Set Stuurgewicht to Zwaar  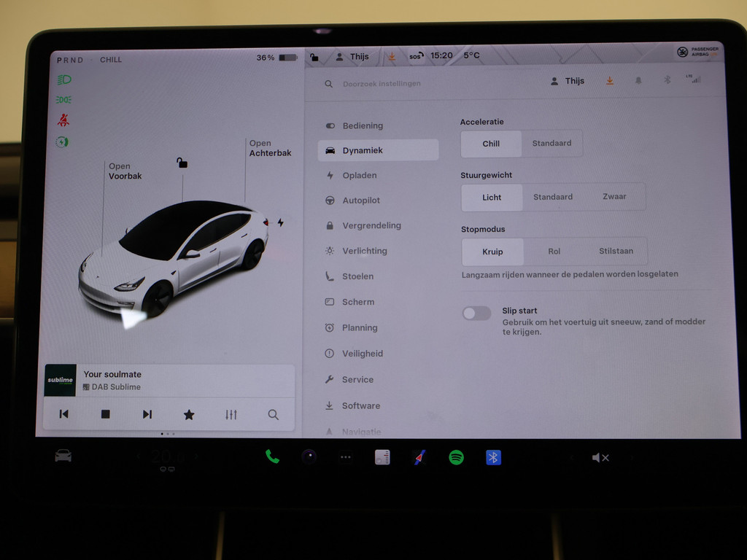tap(614, 197)
